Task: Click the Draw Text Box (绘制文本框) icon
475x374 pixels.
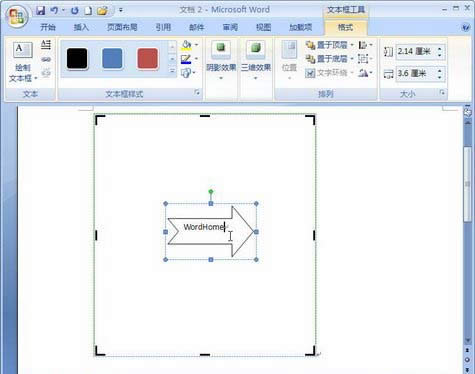Action: point(23,50)
